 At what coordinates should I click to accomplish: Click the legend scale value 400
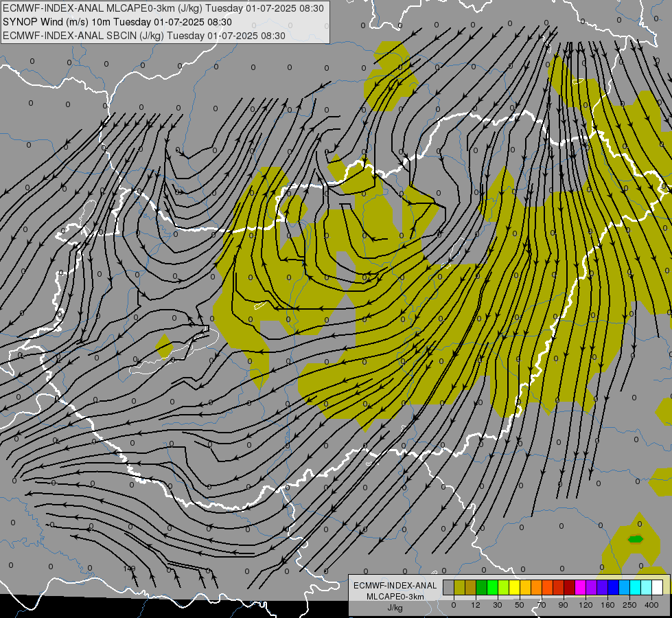(x=651, y=605)
